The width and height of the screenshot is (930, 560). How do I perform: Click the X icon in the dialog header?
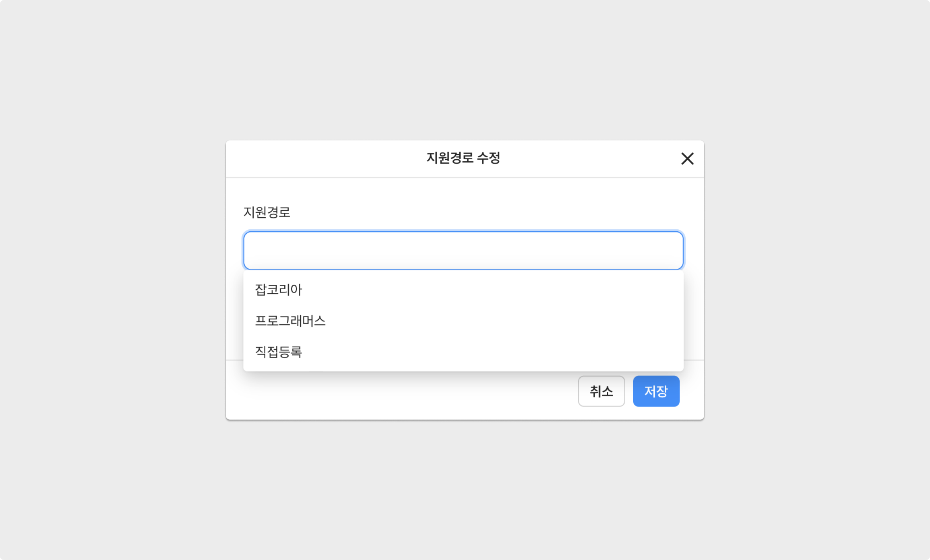coord(687,159)
